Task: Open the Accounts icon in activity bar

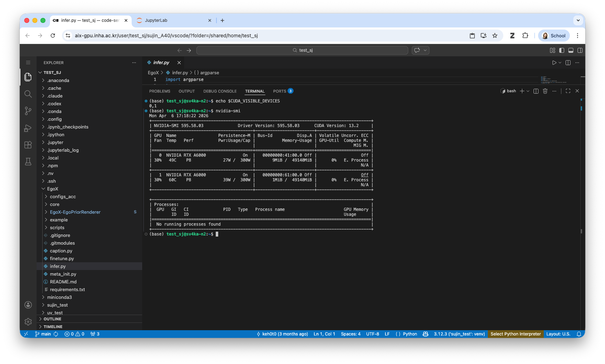Action: (x=28, y=305)
